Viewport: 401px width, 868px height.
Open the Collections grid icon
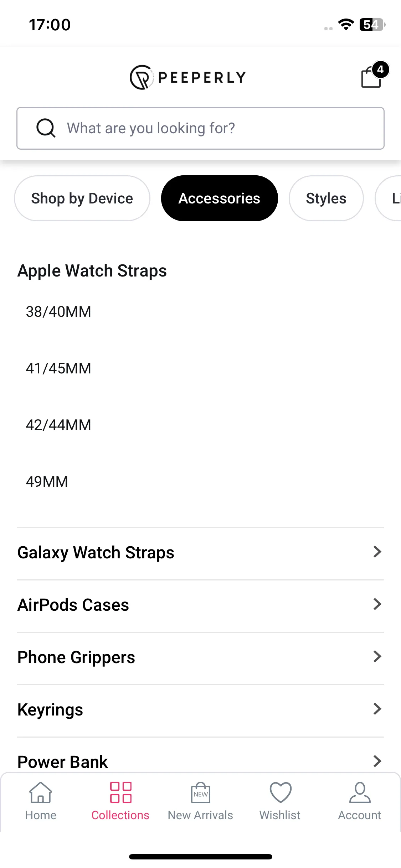tap(120, 792)
